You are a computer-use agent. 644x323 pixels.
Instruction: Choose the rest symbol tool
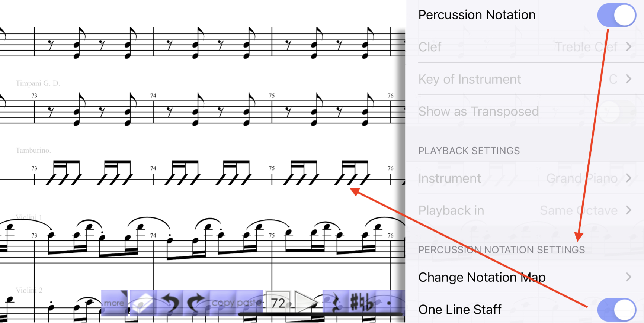pos(336,303)
